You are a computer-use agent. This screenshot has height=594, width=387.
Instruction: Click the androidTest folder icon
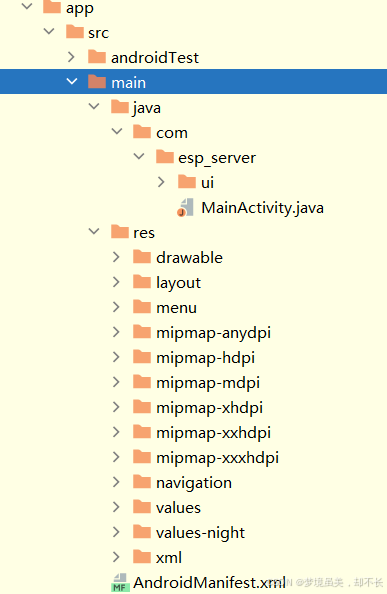pyautogui.click(x=97, y=57)
